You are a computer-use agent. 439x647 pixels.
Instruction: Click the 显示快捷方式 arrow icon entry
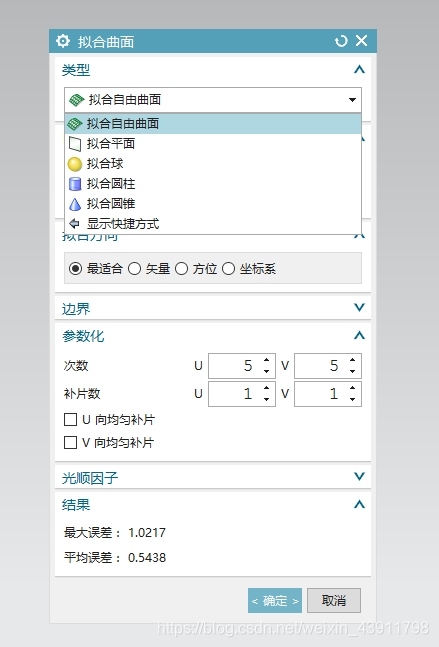pyautogui.click(x=213, y=224)
